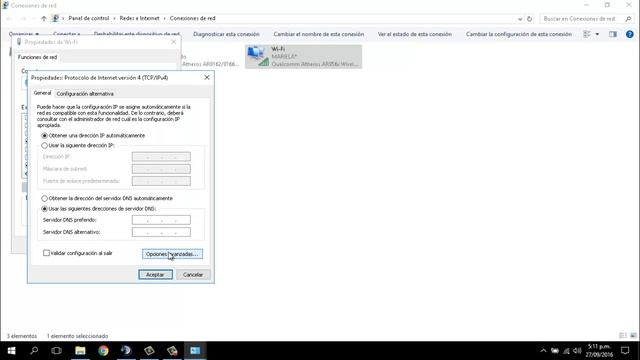This screenshot has height=360, width=640.
Task: Click the Conexiones de red window title icon
Action: [5, 5]
